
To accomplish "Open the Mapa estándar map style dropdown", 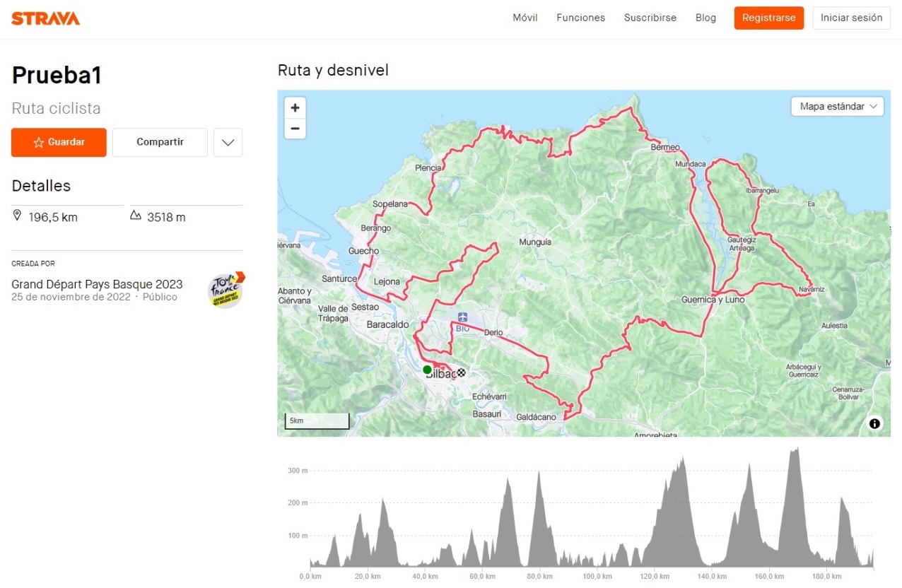I will coord(838,107).
